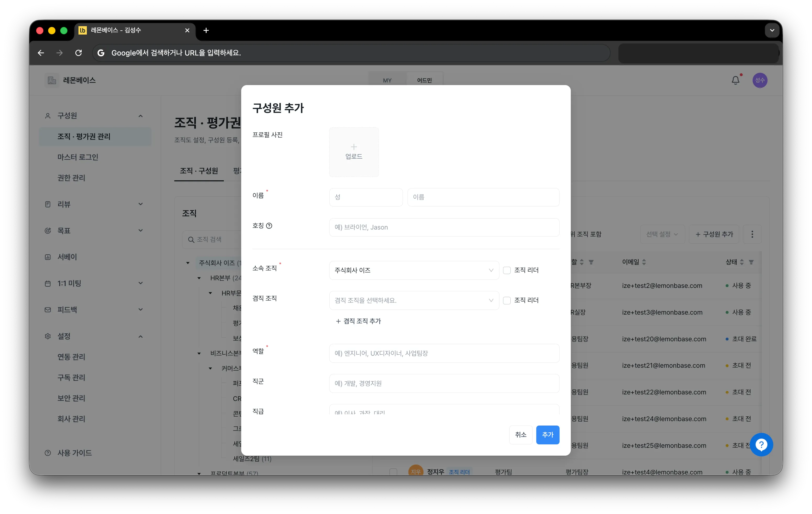Click the 사용 가이드 question icon
Image resolution: width=812 pixels, height=514 pixels.
pyautogui.click(x=48, y=452)
